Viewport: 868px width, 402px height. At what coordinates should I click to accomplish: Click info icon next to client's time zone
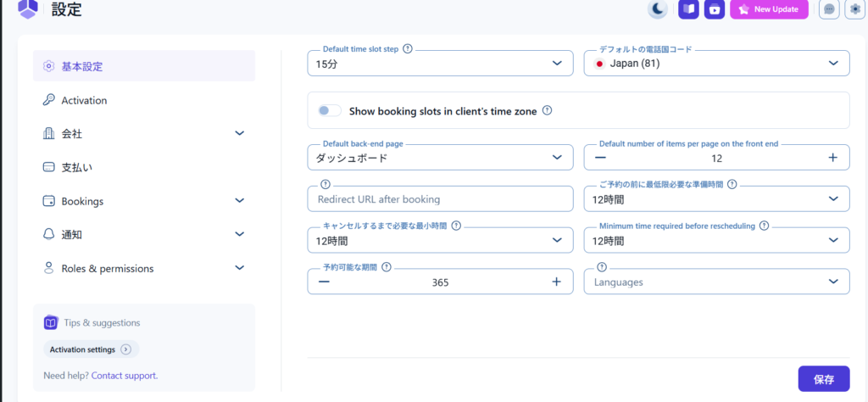point(547,110)
